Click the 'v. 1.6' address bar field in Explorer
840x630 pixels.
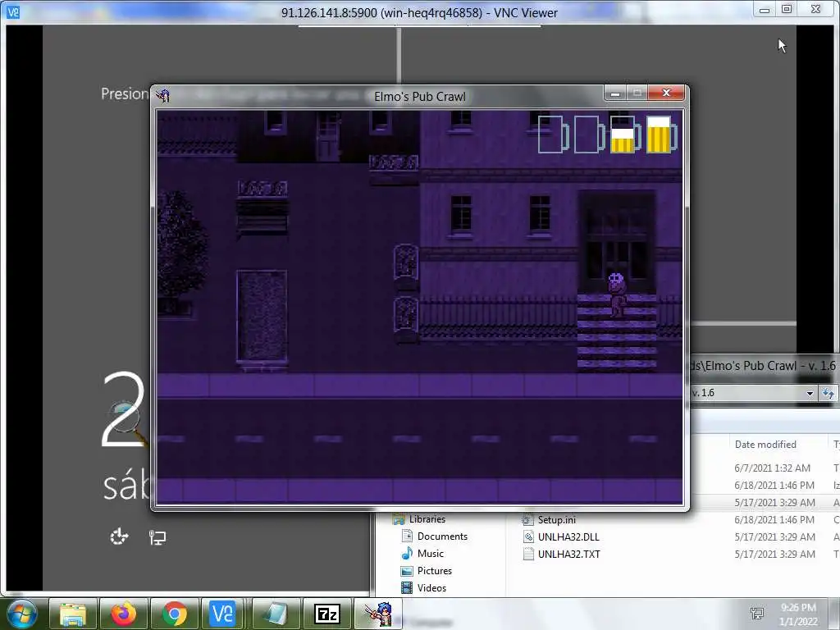(746, 393)
